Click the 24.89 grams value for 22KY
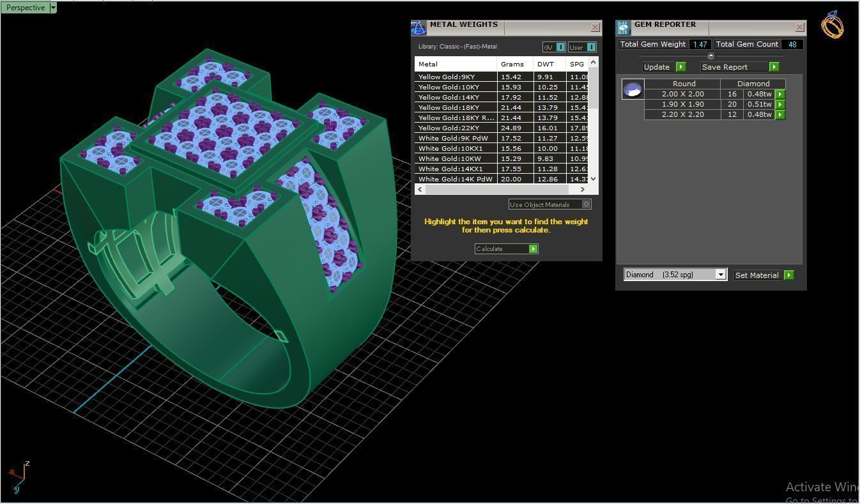This screenshot has width=860, height=504. click(x=511, y=128)
